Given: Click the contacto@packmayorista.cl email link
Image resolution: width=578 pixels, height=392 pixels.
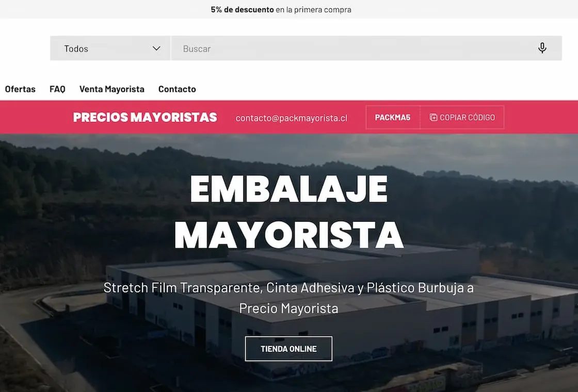Looking at the screenshot, I should tap(291, 118).
